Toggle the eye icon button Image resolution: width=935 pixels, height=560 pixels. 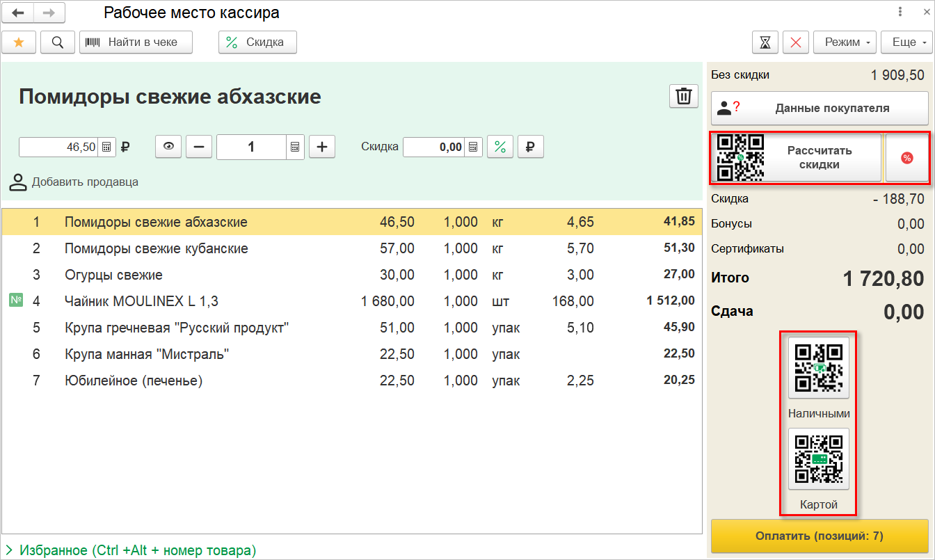point(168,147)
